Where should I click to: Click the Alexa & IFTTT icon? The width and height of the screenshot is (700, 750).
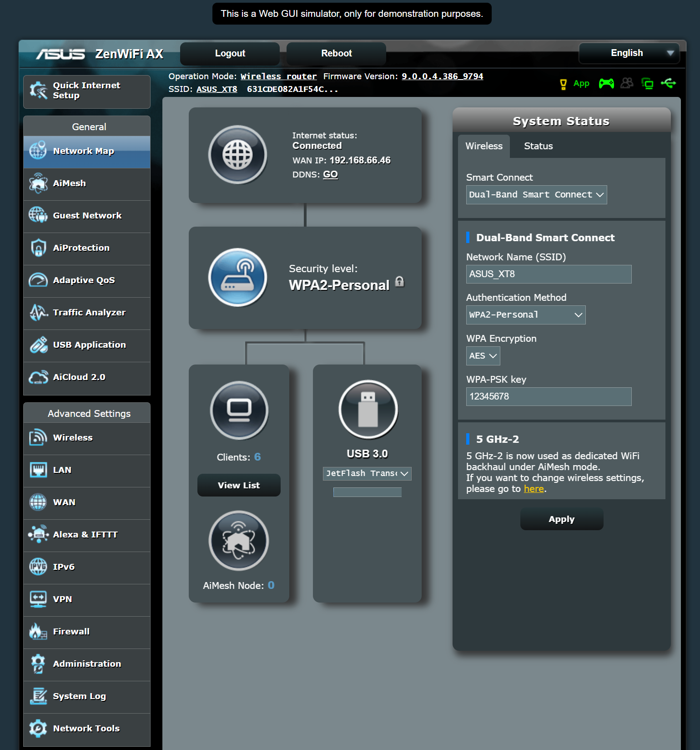point(38,534)
